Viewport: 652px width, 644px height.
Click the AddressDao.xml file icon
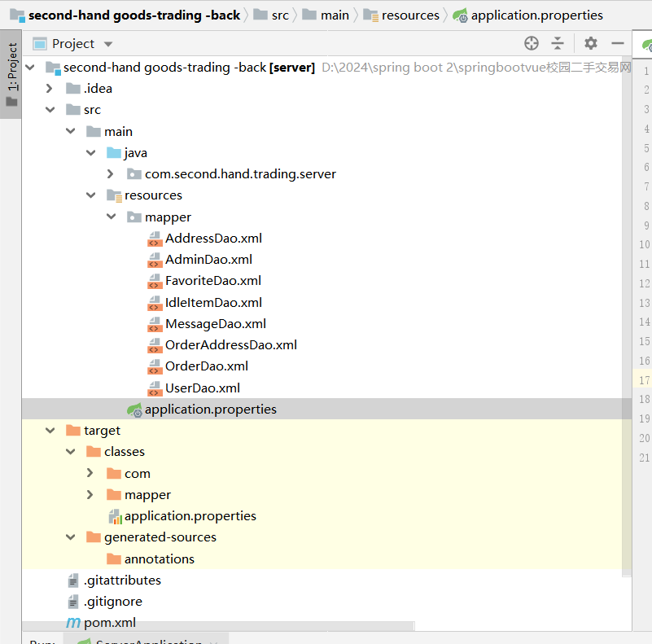(155, 239)
